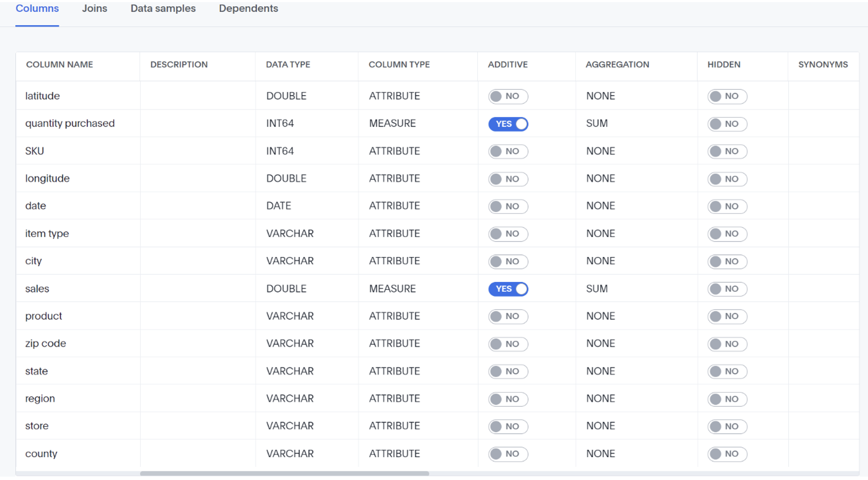Click INT64 data type for SKU

point(280,151)
